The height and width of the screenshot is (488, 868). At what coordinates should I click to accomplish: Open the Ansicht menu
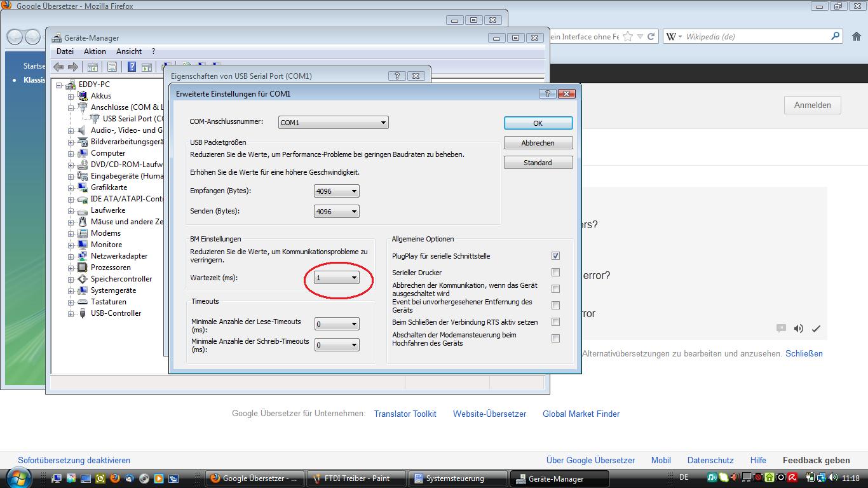pos(128,51)
